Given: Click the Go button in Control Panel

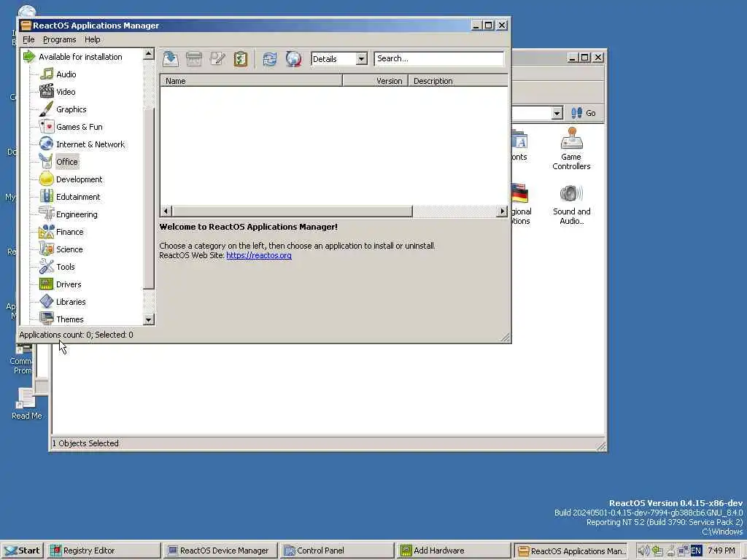Looking at the screenshot, I should coord(584,113).
